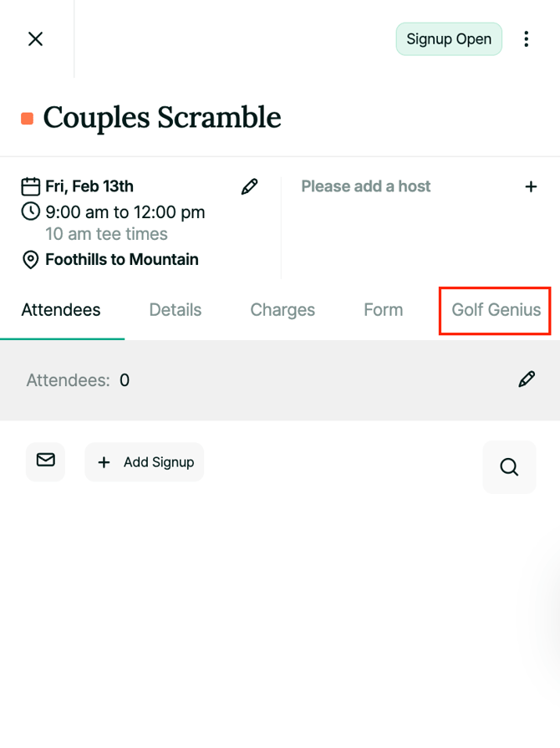The height and width of the screenshot is (748, 560).
Task: Click the orange event color square
Action: pyautogui.click(x=28, y=119)
